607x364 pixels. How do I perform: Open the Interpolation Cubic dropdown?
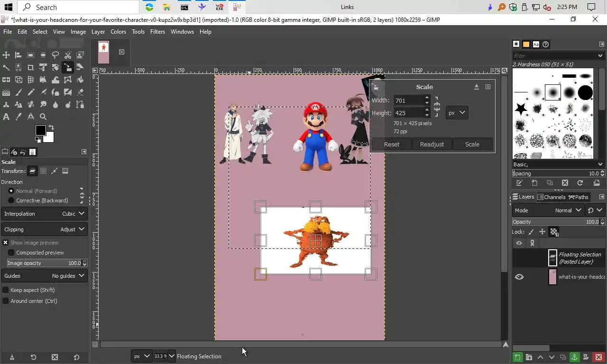tap(45, 213)
